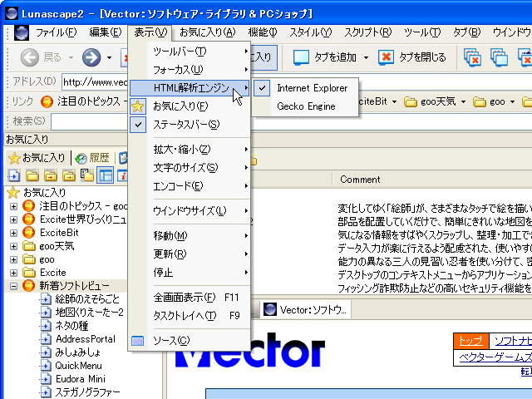Expand Excite世界びっくりニュ tree node

point(13,219)
